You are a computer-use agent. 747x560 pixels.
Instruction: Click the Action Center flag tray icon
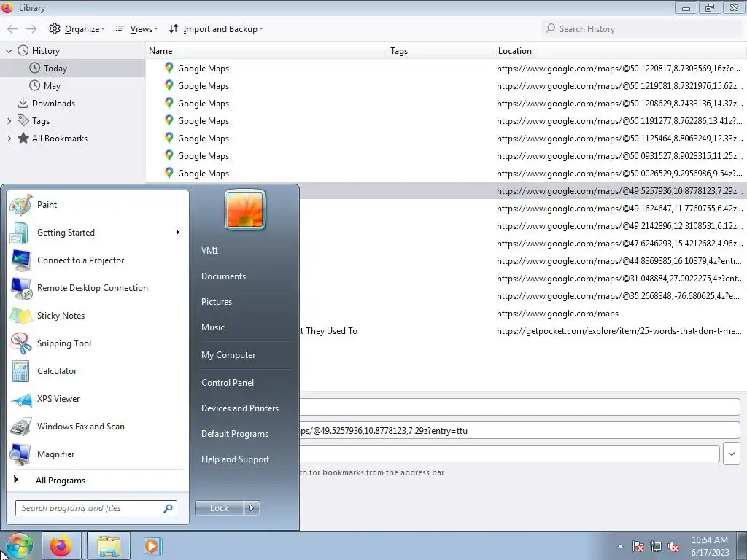638,546
